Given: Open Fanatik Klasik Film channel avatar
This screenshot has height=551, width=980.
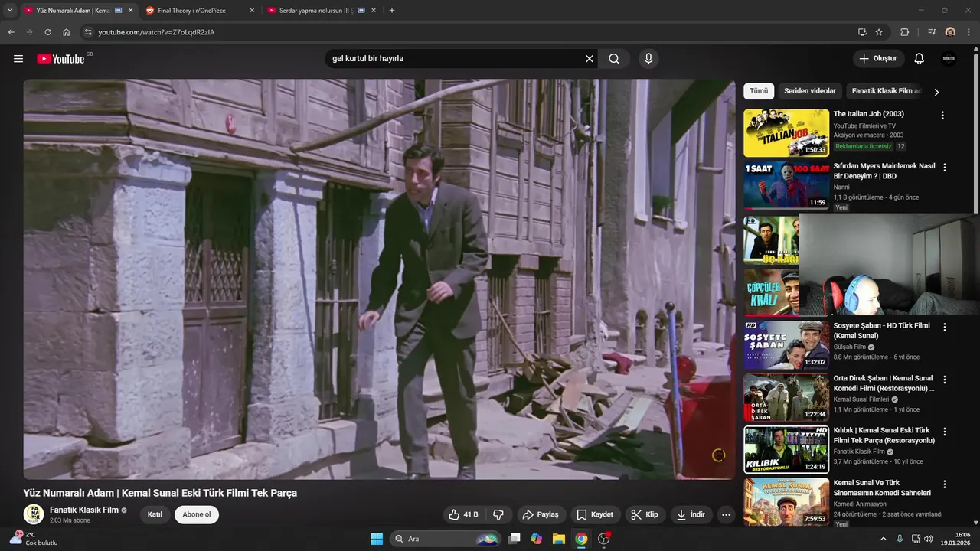Looking at the screenshot, I should pyautogui.click(x=33, y=514).
